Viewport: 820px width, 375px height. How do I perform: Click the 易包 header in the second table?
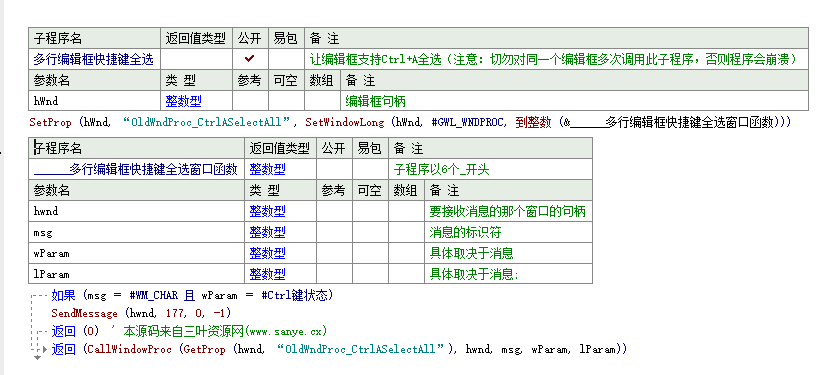[x=370, y=148]
